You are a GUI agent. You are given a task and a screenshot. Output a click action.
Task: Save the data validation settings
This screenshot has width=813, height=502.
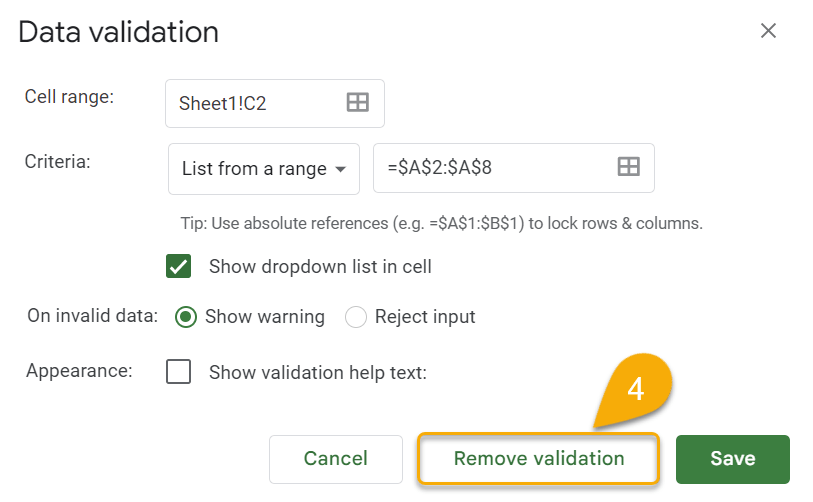(x=733, y=459)
